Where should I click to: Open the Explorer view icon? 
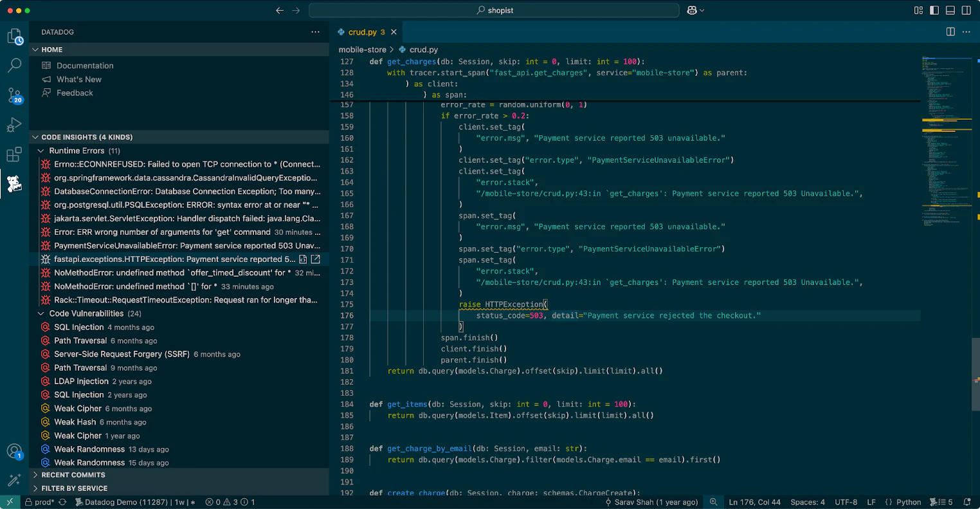pos(14,37)
